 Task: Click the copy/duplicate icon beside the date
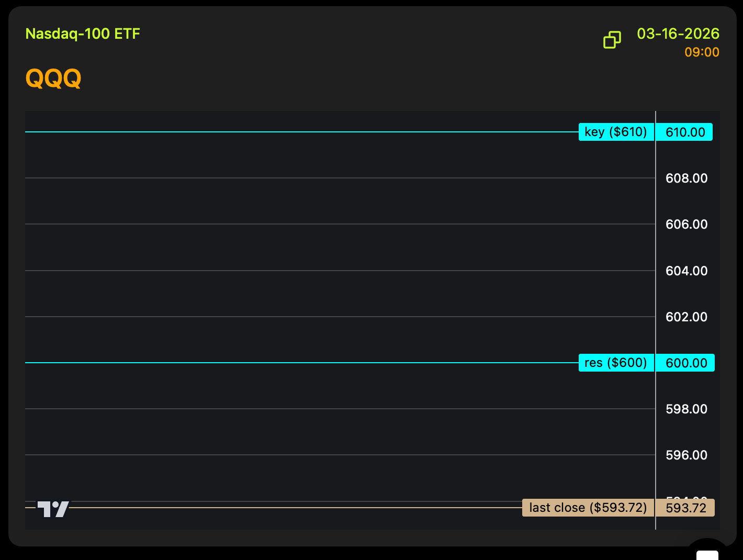(x=612, y=40)
